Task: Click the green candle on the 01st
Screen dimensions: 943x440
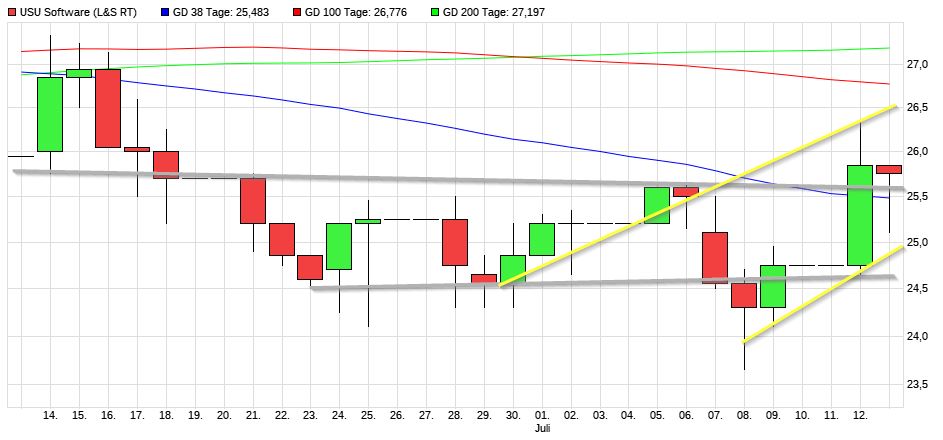Action: tap(542, 239)
